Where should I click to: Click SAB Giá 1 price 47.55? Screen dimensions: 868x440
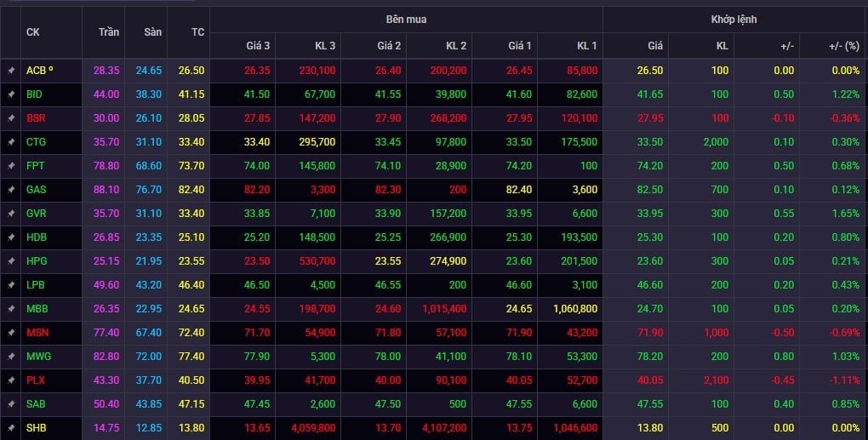tap(519, 403)
